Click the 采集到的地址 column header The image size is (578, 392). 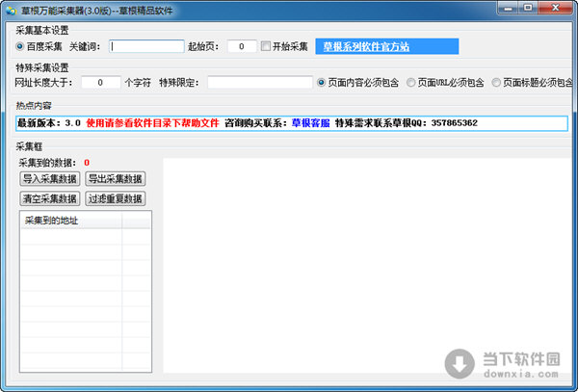[x=71, y=221]
